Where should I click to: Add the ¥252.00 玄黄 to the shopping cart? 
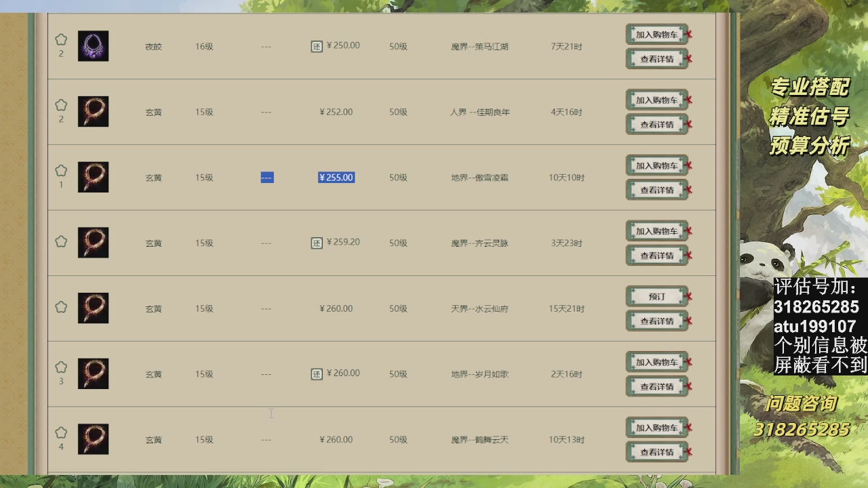[656, 100]
